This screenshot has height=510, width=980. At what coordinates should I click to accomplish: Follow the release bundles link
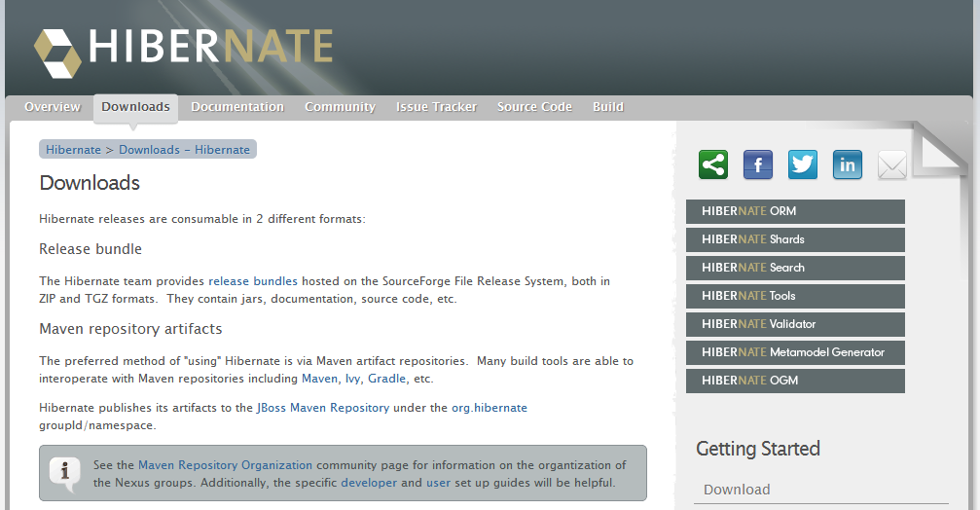click(x=253, y=281)
